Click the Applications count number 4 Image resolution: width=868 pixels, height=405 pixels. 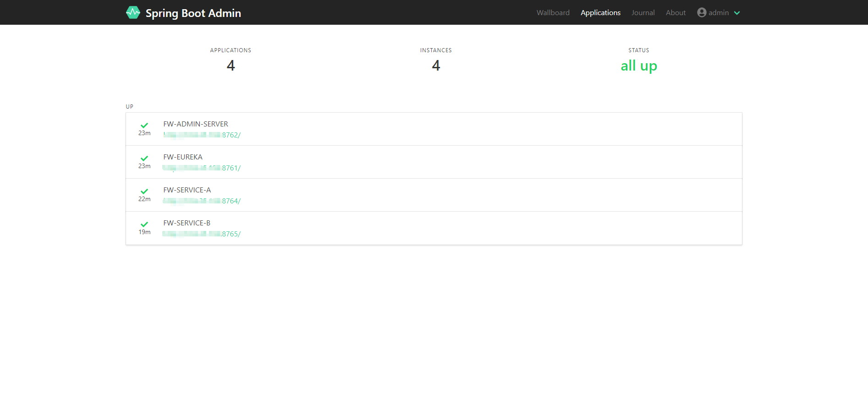pyautogui.click(x=231, y=66)
